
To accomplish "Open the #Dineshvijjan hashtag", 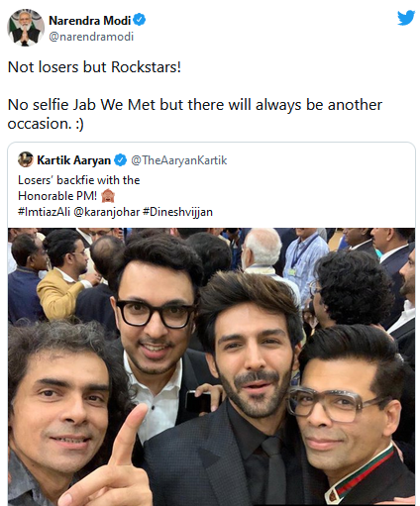I will [x=177, y=212].
